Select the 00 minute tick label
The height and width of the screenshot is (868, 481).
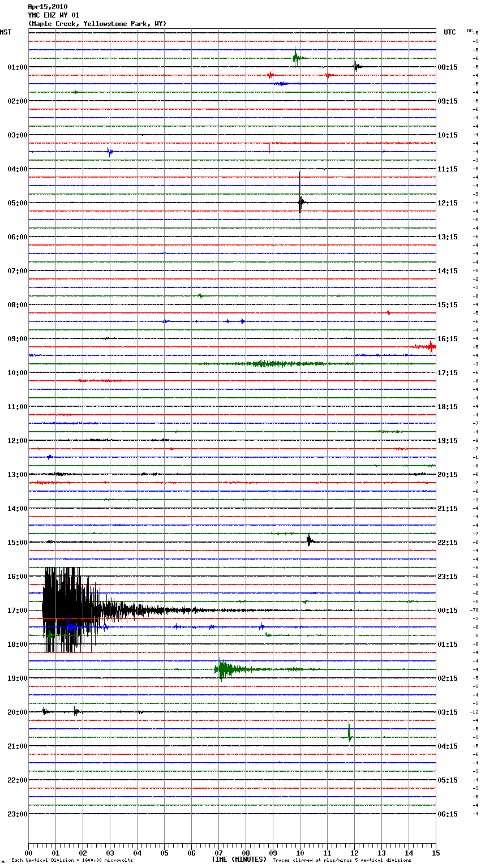[x=28, y=853]
